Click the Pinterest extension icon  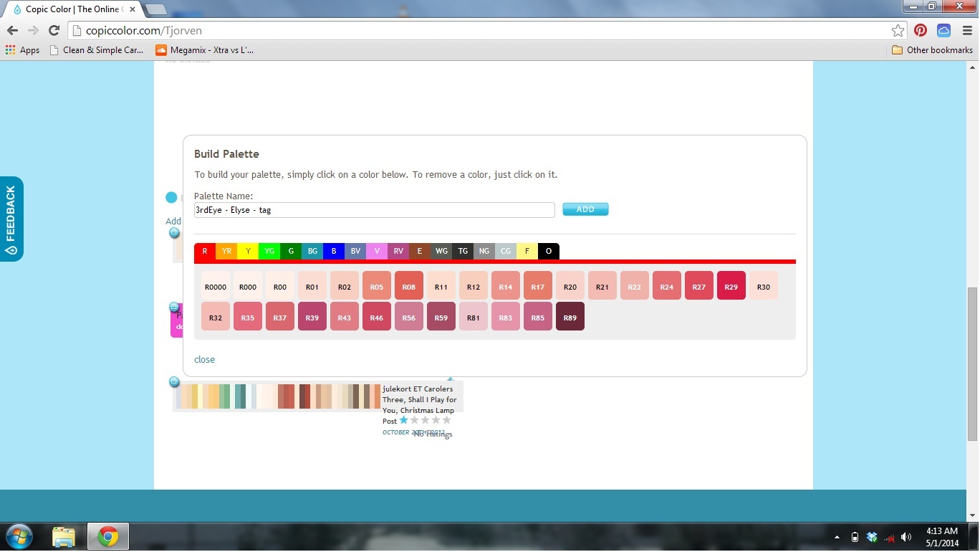click(921, 30)
